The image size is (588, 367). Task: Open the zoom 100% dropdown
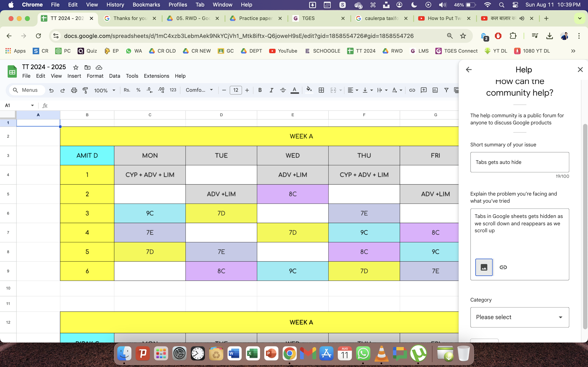(105, 90)
